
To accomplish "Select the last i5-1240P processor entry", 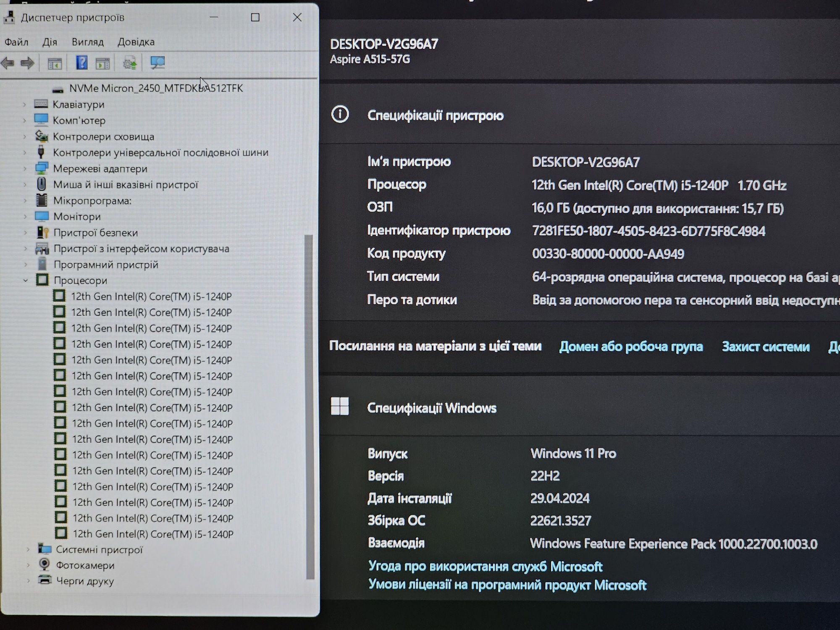I will [153, 534].
